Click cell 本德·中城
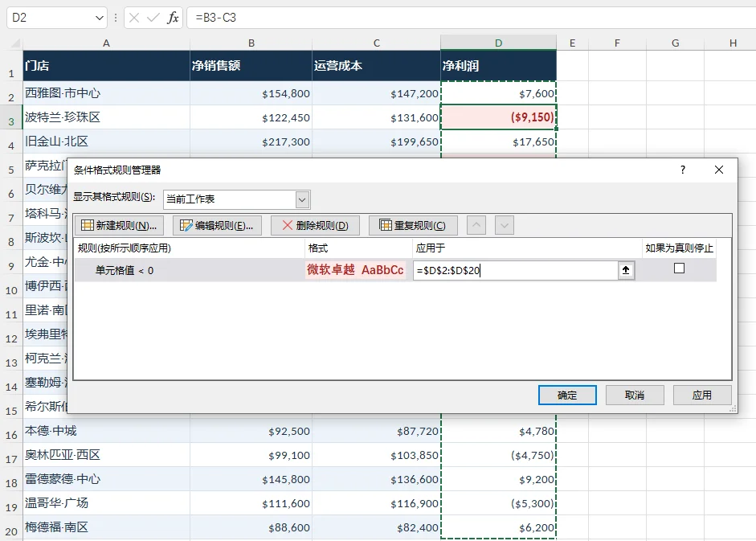Screen dimensions: 756x541 tap(107, 431)
